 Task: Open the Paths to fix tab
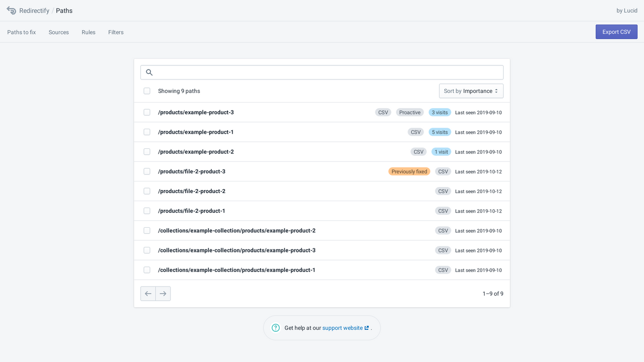click(22, 32)
